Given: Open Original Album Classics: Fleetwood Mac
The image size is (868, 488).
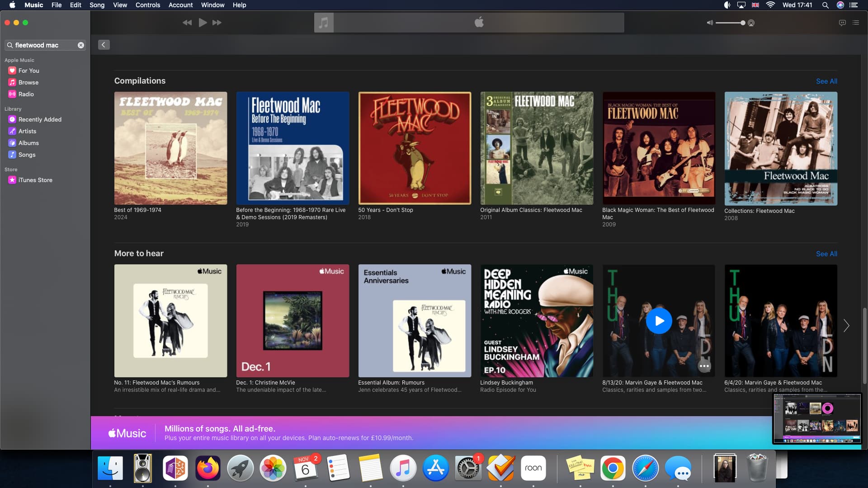Looking at the screenshot, I should click(537, 148).
